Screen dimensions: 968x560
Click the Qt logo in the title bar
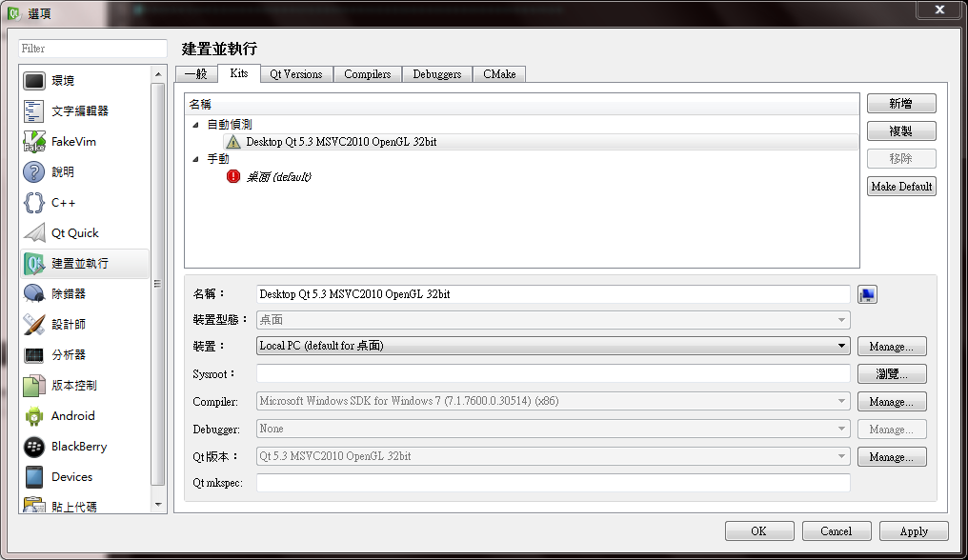tap(14, 13)
